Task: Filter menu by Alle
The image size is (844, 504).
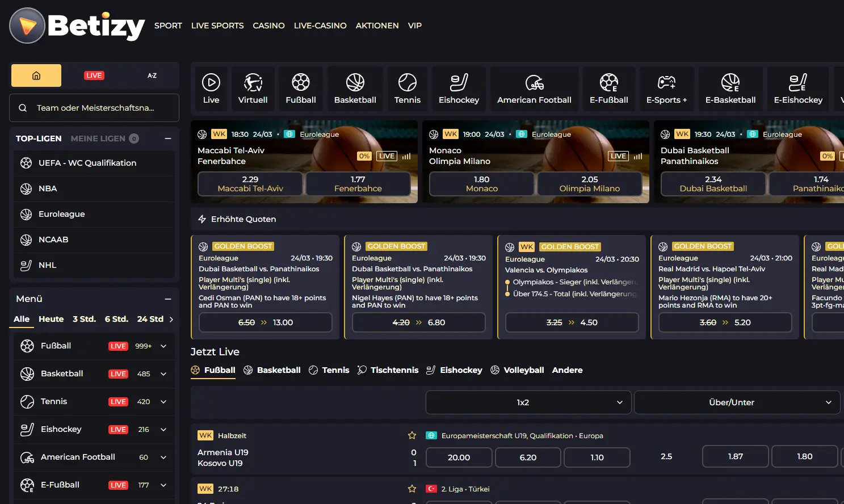Action: [22, 319]
